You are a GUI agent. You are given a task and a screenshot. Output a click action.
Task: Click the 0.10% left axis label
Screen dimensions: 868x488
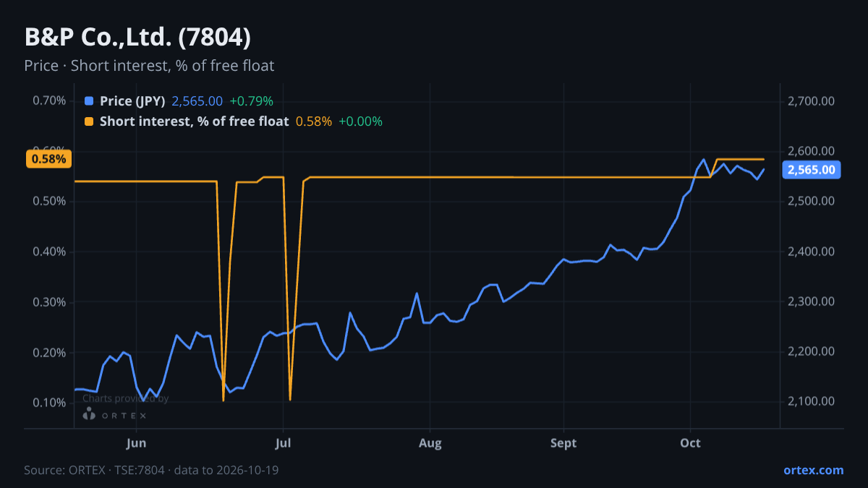(49, 402)
